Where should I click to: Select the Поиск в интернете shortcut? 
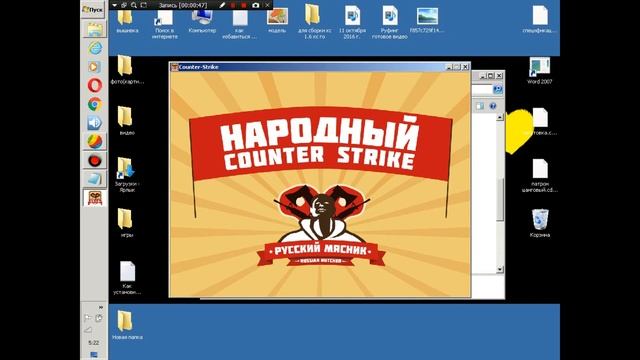point(164,24)
